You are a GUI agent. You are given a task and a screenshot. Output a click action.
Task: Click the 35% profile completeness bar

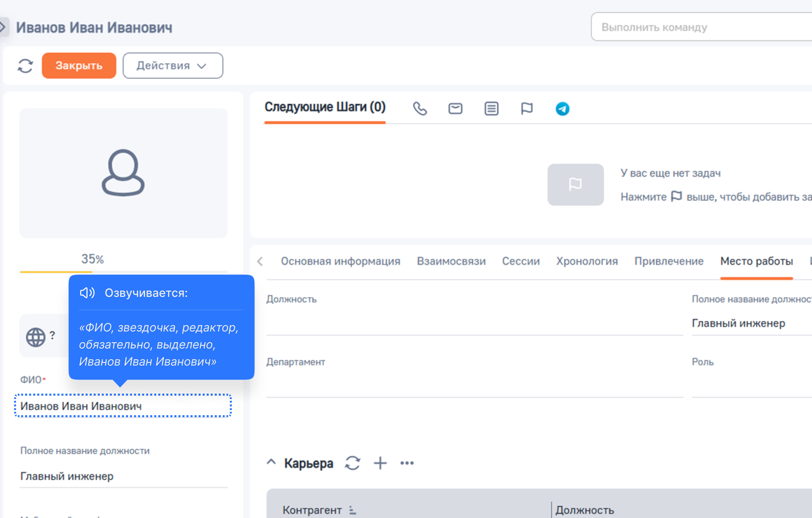coord(123,271)
